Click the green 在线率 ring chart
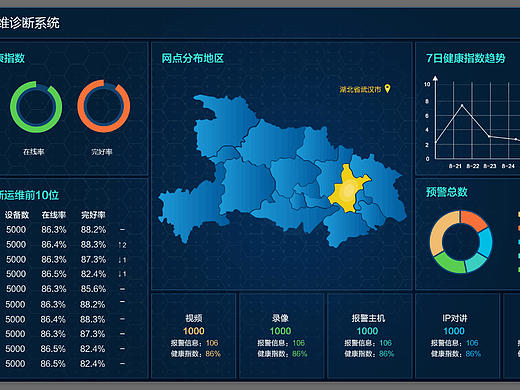 point(36,107)
